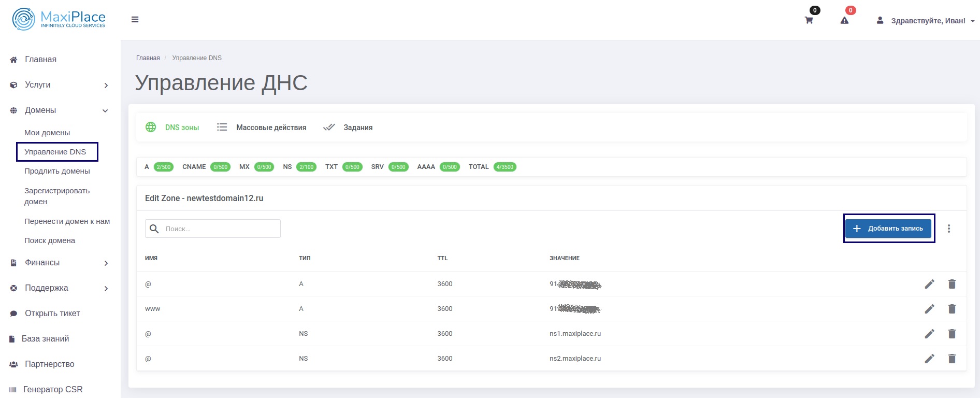Select the www name cell

(152, 309)
